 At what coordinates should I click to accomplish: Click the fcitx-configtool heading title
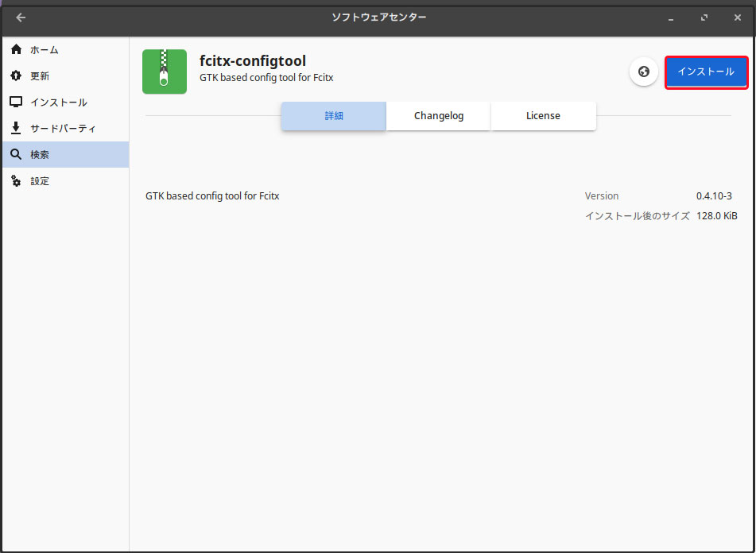point(253,61)
